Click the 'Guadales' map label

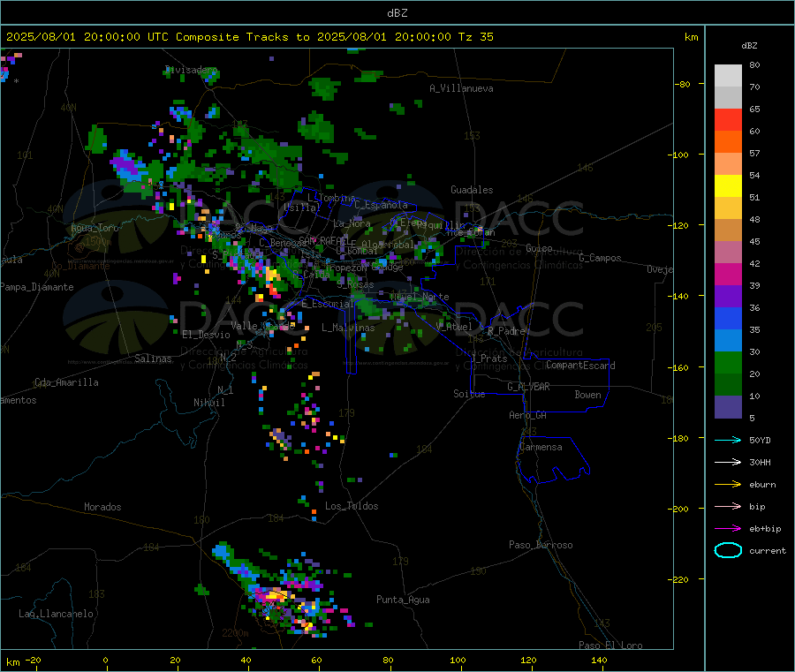click(472, 190)
